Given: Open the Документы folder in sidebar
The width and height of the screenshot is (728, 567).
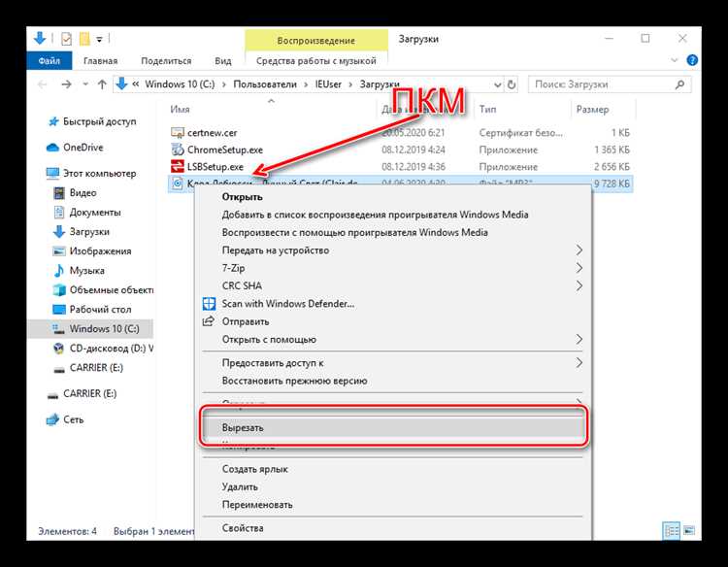Looking at the screenshot, I should click(x=87, y=213).
